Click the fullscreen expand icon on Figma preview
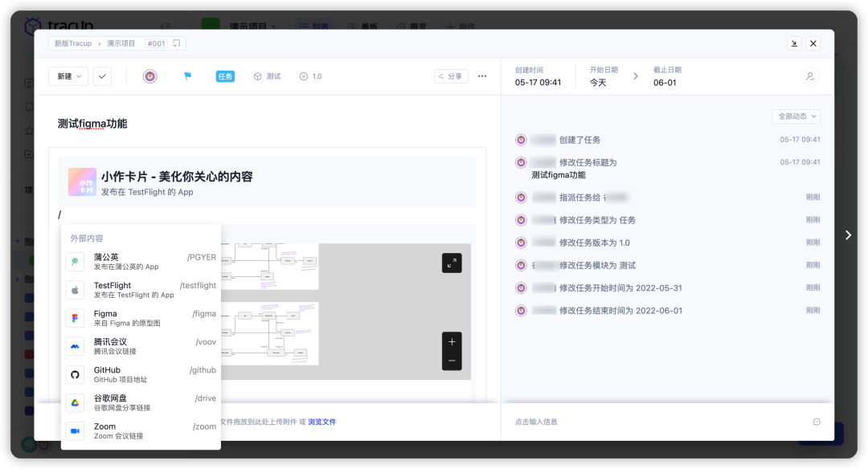This screenshot has width=868, height=469. coord(452,263)
